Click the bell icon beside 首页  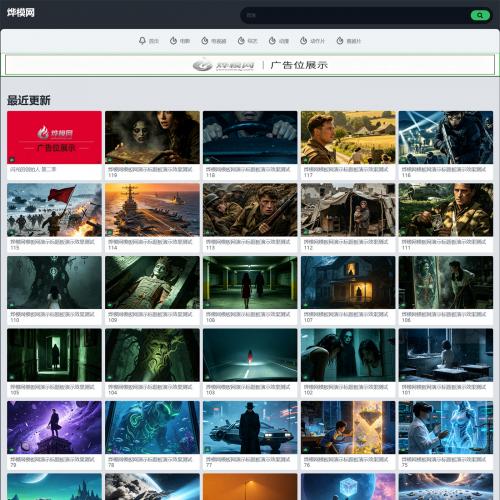[142, 41]
